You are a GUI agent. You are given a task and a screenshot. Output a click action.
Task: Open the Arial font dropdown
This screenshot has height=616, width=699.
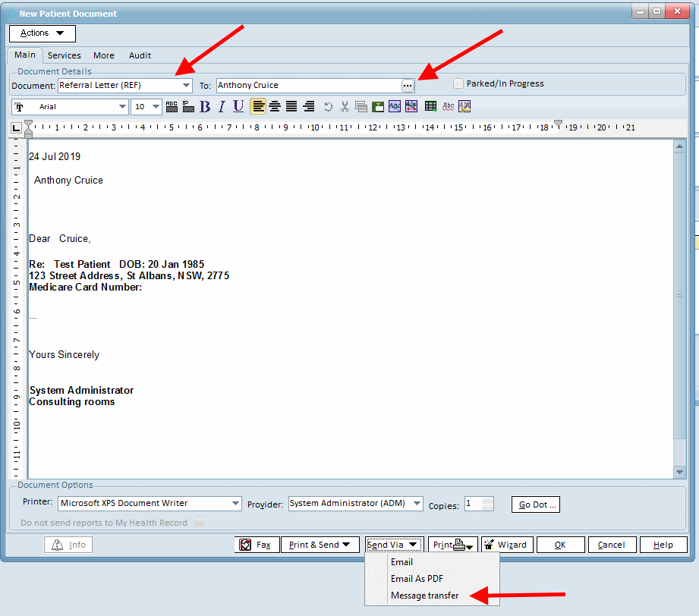tap(122, 107)
